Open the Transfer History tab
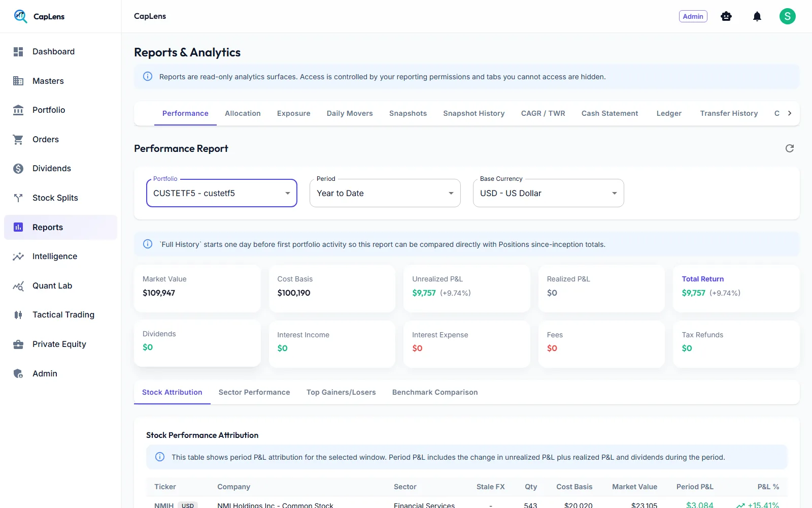Viewport: 812px width, 508px height. 729,113
